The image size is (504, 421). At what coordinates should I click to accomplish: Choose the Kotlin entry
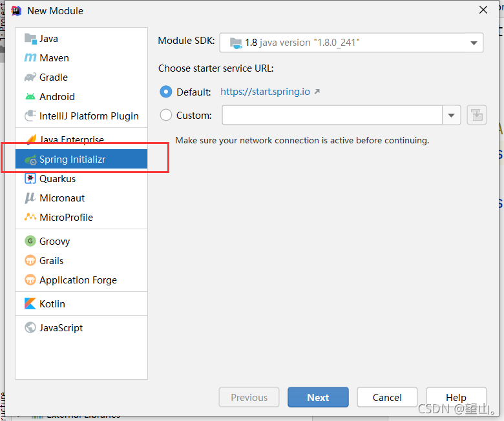click(x=81, y=303)
